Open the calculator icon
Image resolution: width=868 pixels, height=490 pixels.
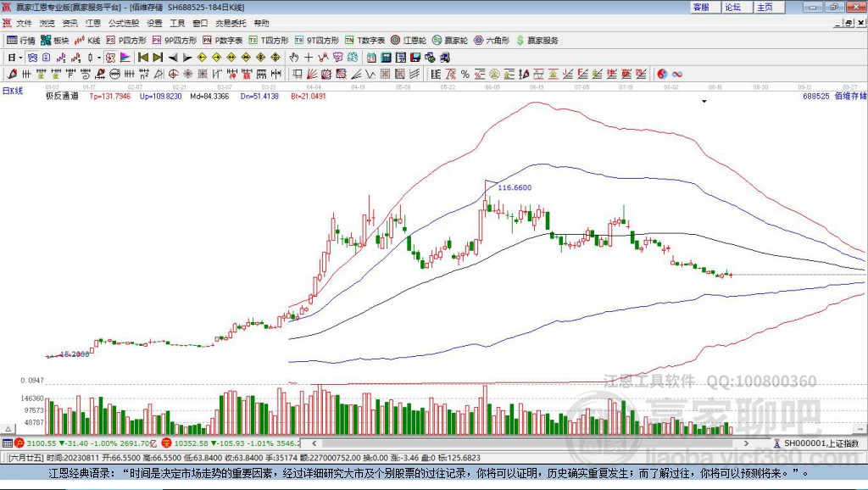[386, 58]
